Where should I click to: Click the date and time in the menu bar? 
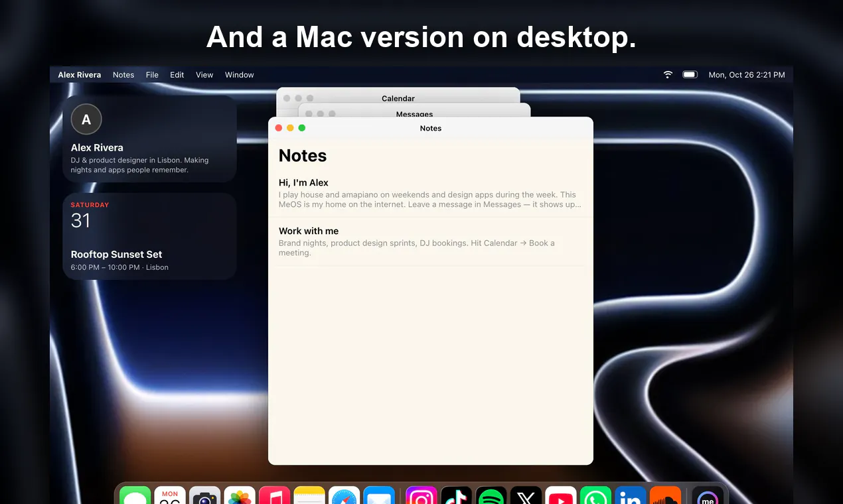tap(747, 75)
